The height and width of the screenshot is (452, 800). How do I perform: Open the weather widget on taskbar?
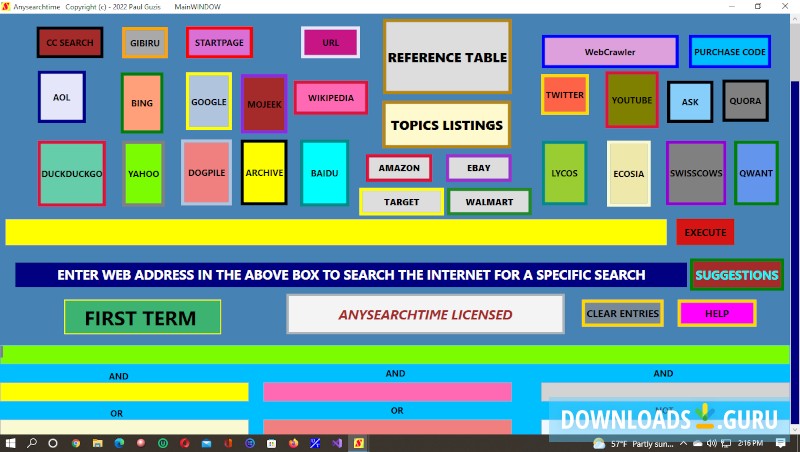point(634,444)
